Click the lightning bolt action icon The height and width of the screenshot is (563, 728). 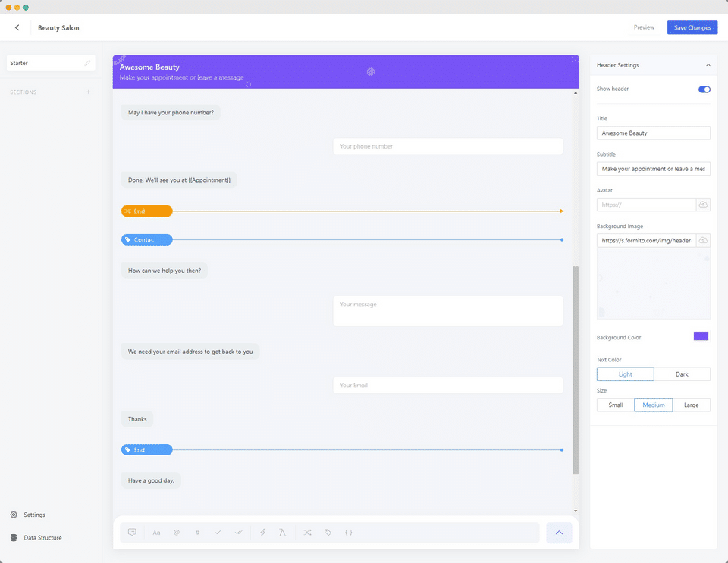coord(263,533)
